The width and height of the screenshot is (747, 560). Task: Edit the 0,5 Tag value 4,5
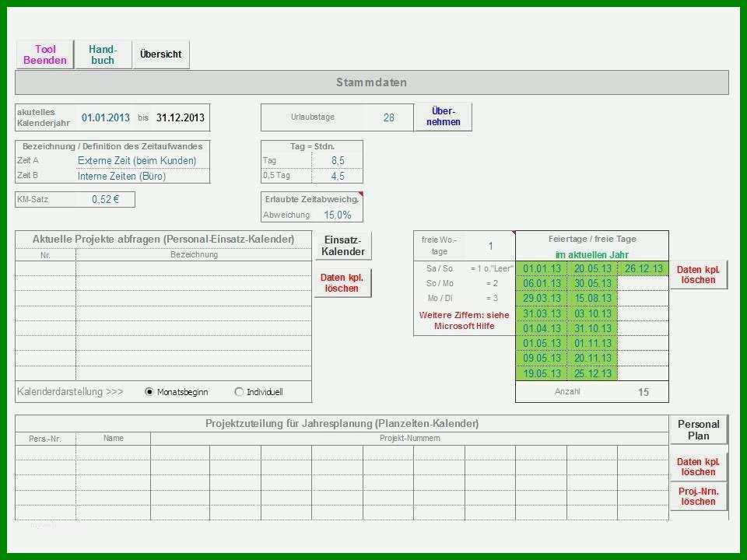point(338,176)
